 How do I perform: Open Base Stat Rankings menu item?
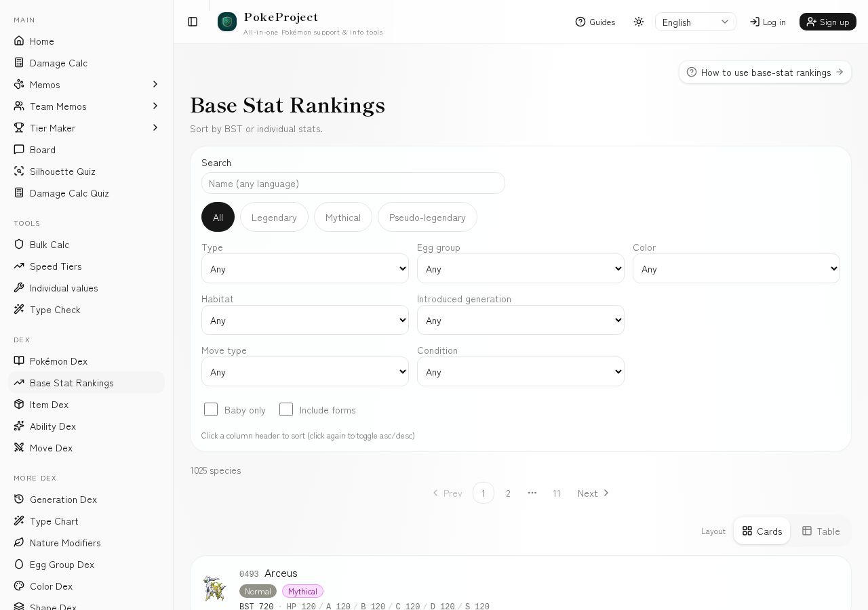pos(87,382)
